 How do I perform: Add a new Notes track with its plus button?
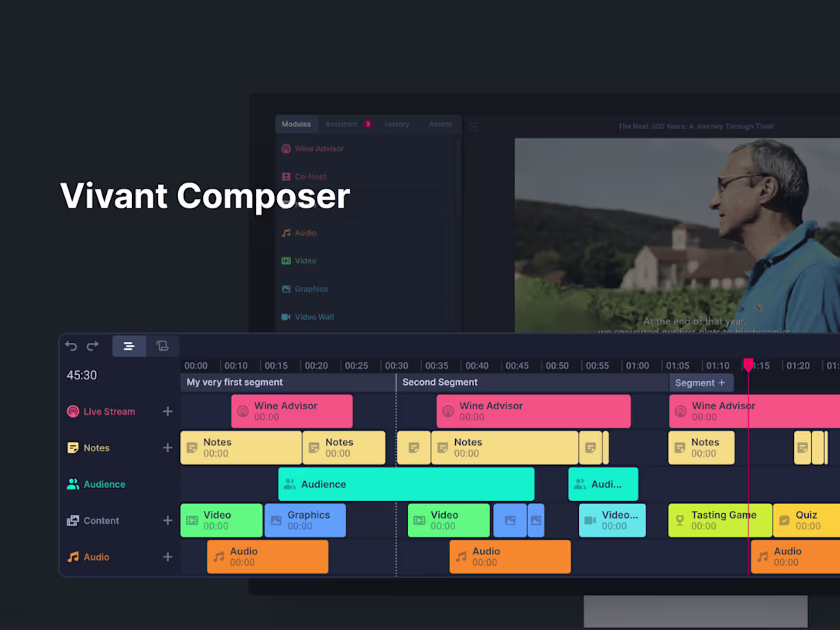point(167,447)
